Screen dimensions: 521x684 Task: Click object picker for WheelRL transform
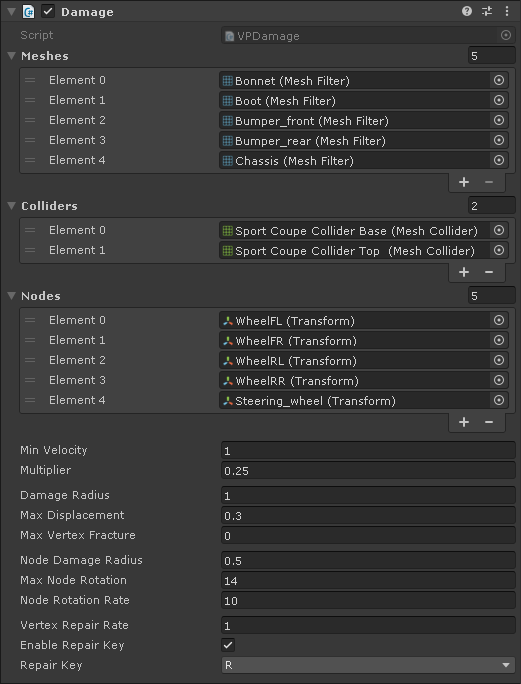(x=499, y=360)
